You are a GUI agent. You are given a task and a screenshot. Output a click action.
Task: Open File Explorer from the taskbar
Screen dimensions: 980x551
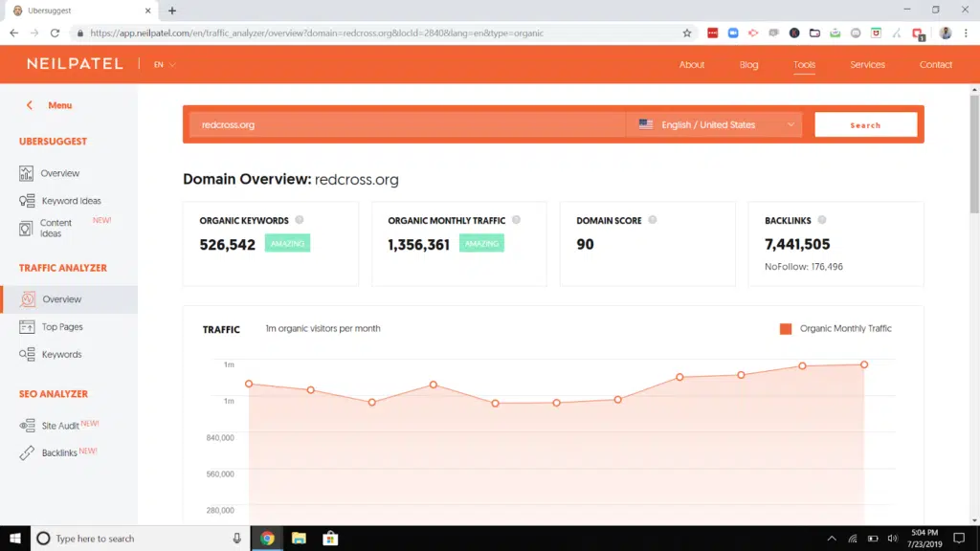299,539
